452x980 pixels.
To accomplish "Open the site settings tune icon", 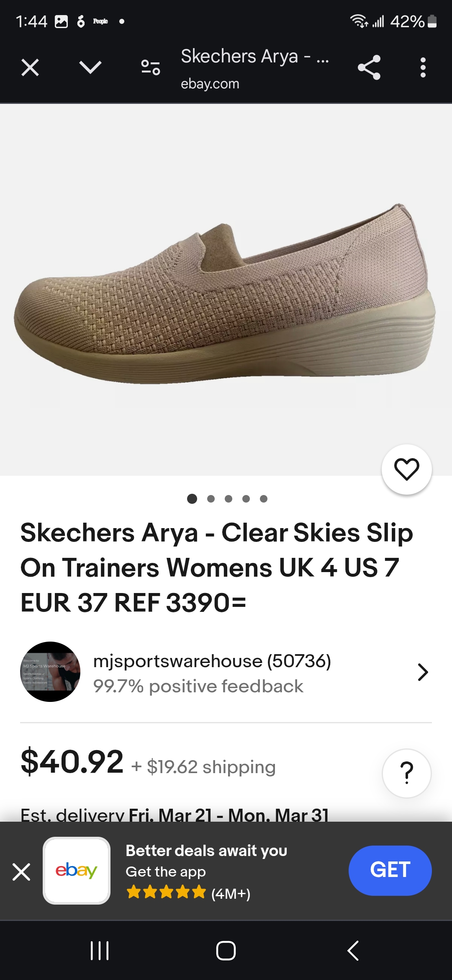I will coord(151,67).
